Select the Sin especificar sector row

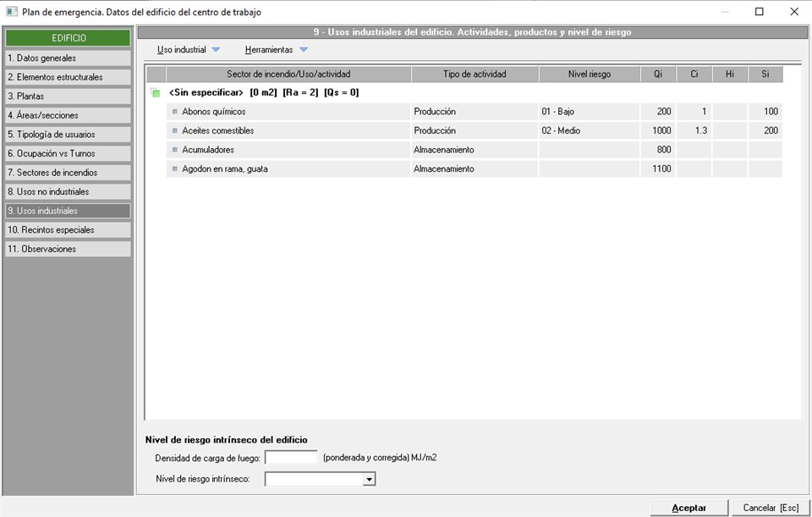tap(263, 92)
